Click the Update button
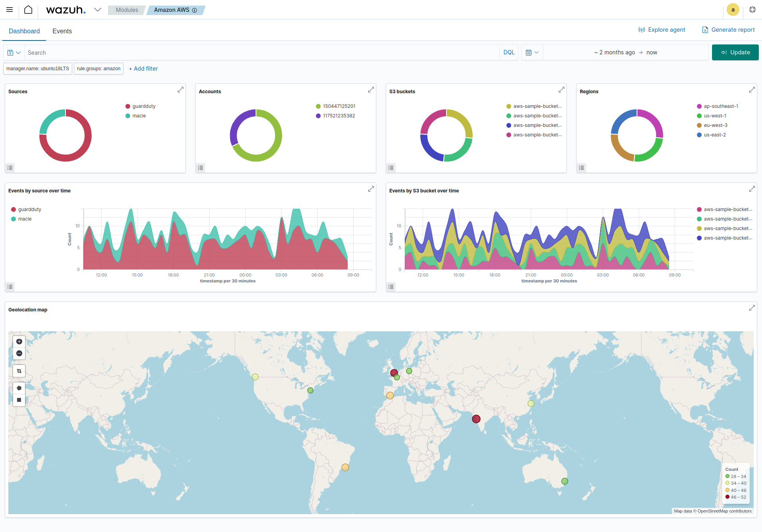762x532 pixels. tap(735, 52)
